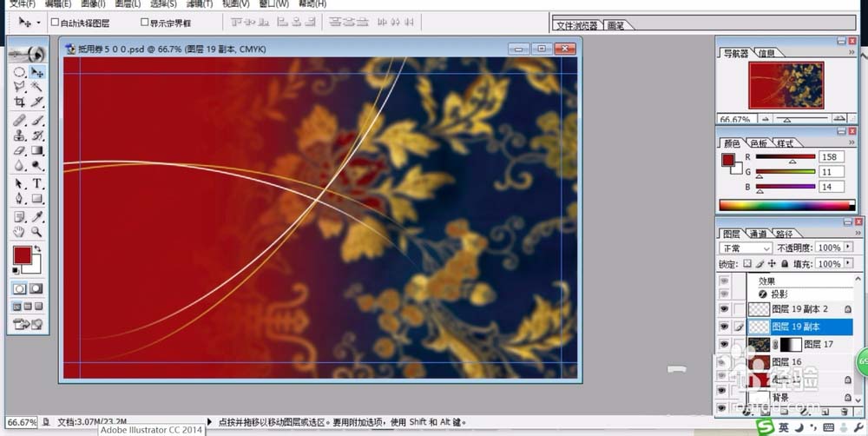Click the G value input field
The width and height of the screenshot is (868, 436).
pyautogui.click(x=832, y=172)
